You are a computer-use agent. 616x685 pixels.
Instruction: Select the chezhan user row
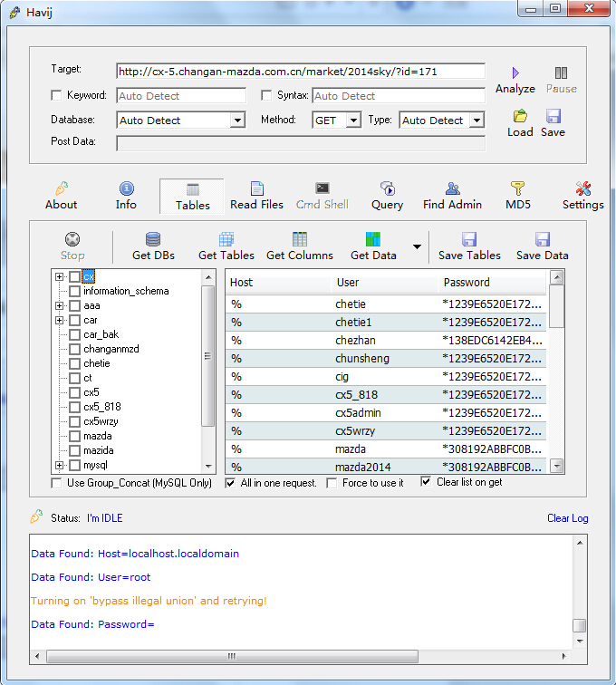click(386, 341)
